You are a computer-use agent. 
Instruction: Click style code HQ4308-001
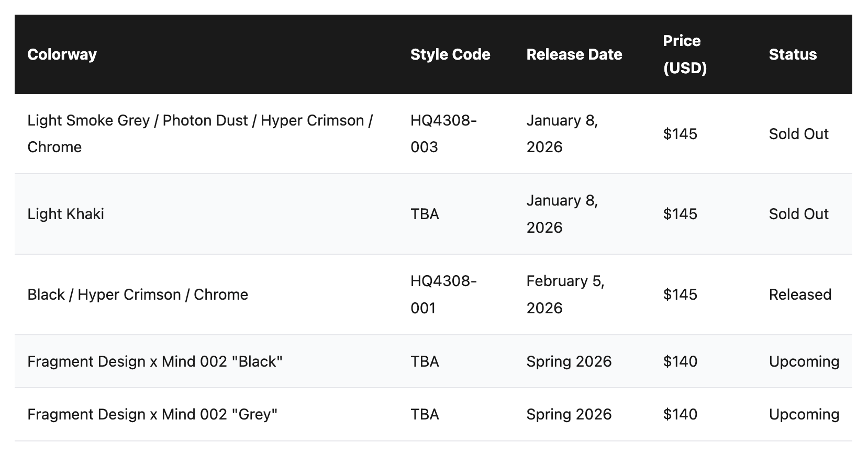click(x=443, y=294)
